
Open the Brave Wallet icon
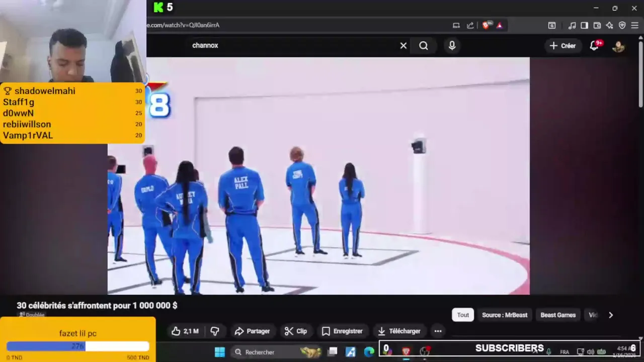pos(597,25)
